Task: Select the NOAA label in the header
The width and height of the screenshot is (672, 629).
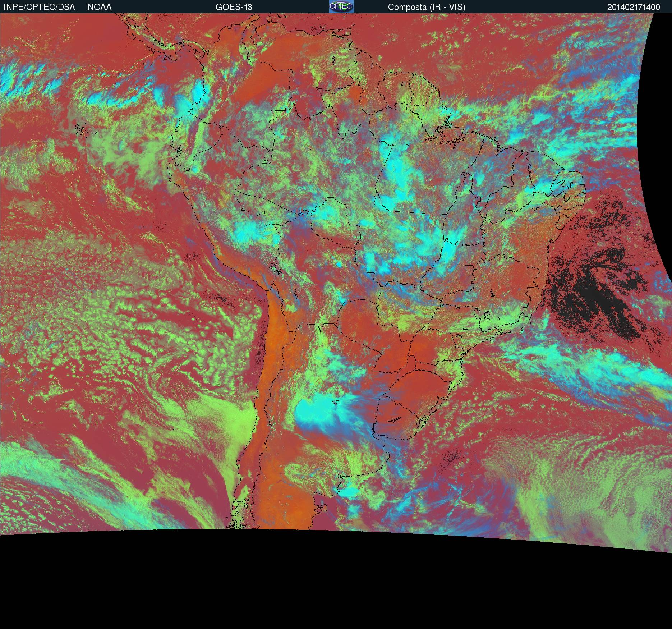Action: pos(100,7)
